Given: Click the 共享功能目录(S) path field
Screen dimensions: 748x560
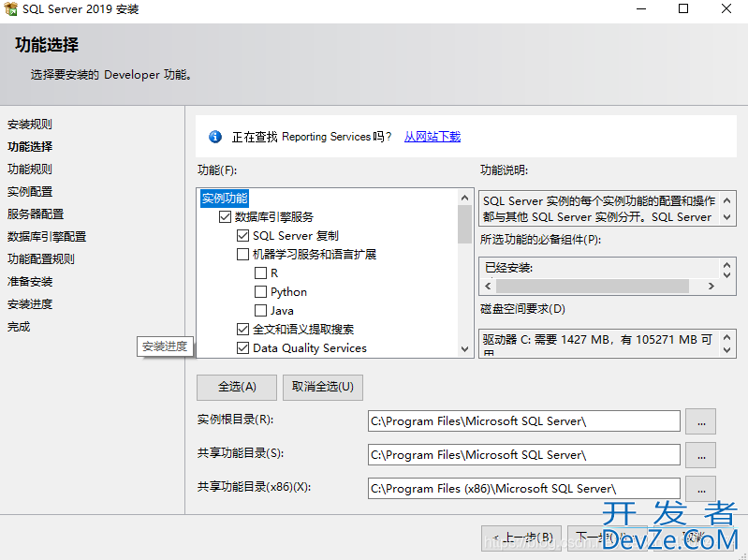Looking at the screenshot, I should [524, 455].
